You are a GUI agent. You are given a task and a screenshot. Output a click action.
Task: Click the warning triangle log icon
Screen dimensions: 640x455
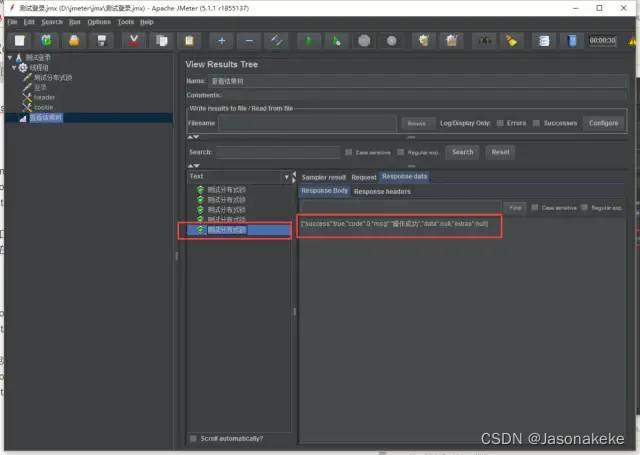click(633, 41)
